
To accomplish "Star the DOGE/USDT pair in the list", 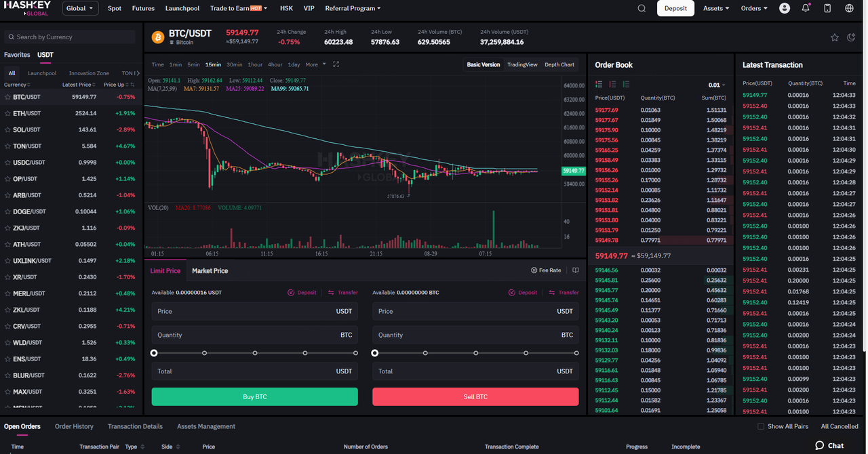I will tap(8, 211).
